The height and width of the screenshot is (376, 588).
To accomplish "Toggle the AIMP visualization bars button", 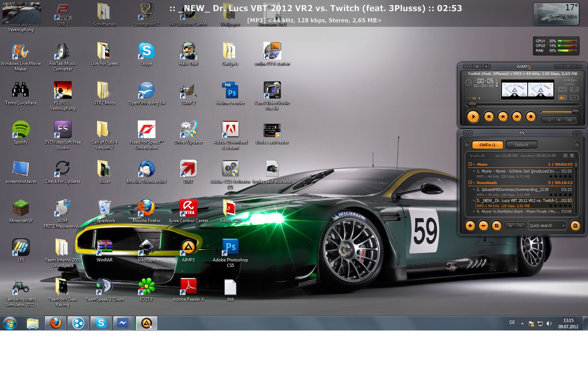I will (x=562, y=98).
